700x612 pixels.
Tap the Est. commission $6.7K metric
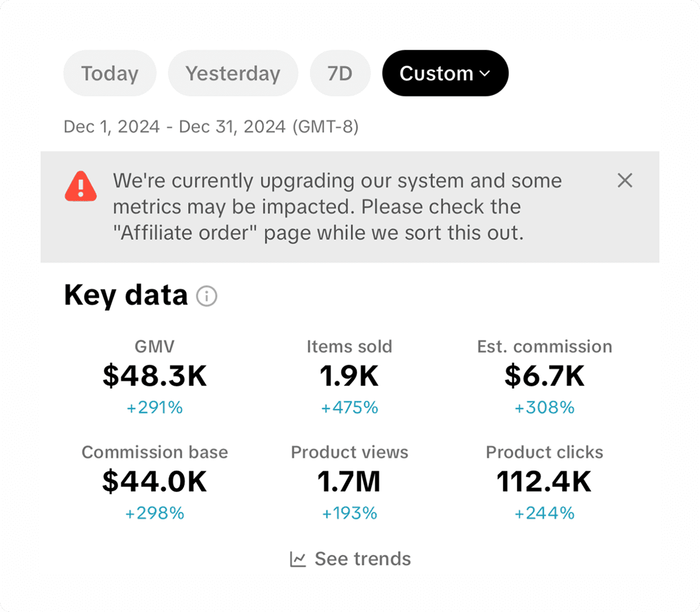click(x=544, y=377)
